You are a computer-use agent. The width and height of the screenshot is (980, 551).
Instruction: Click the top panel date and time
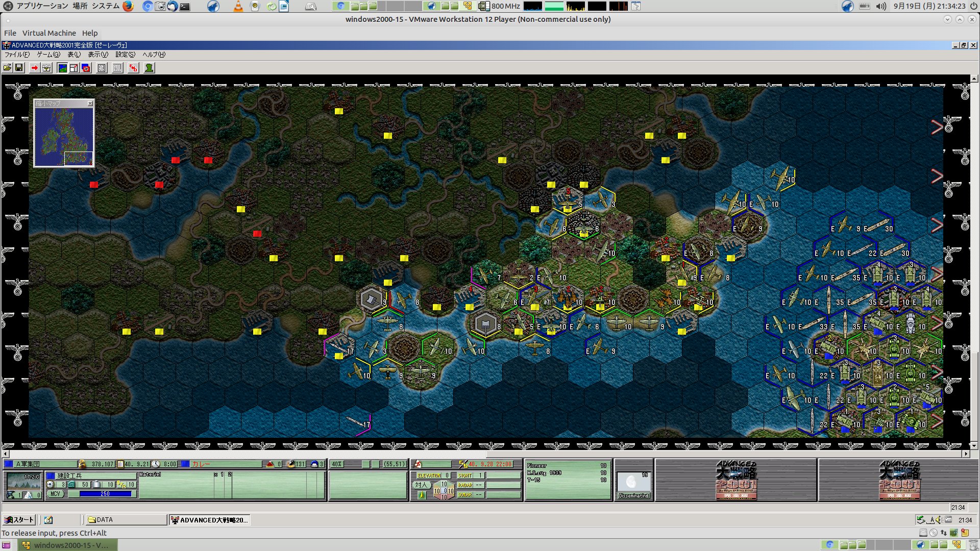coord(929,6)
